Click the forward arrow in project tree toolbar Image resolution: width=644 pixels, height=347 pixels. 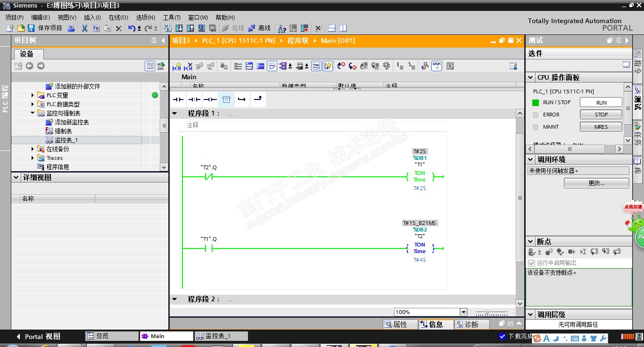pyautogui.click(x=41, y=66)
